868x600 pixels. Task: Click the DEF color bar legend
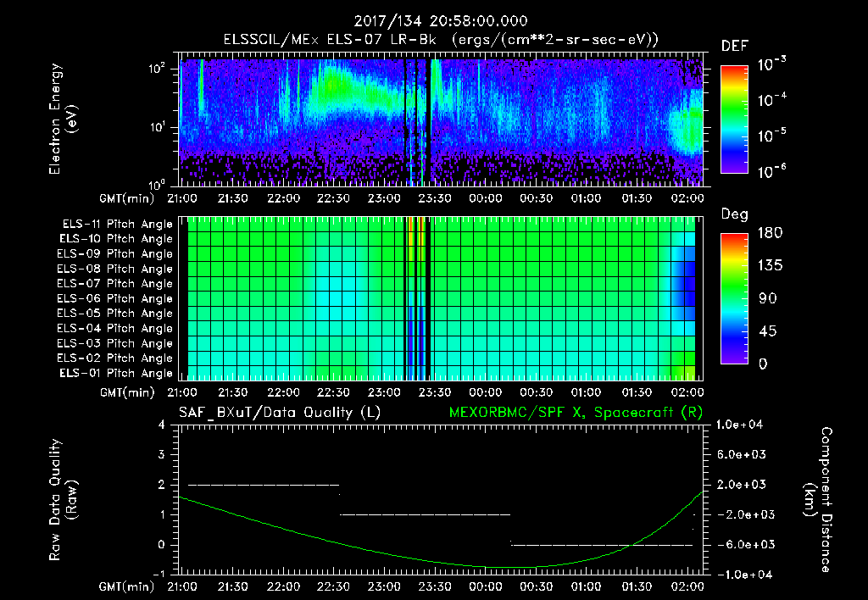[x=734, y=119]
